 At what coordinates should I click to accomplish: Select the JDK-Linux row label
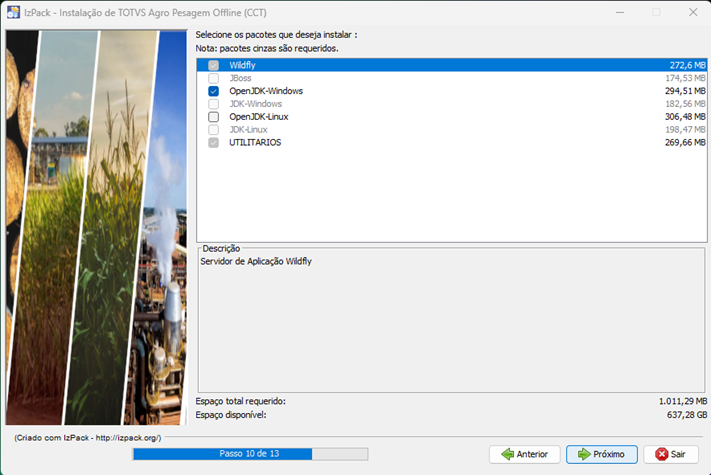248,130
